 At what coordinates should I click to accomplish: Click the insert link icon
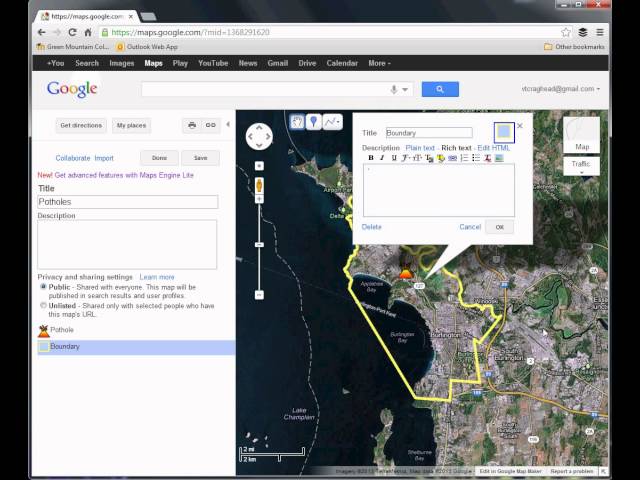[452, 158]
